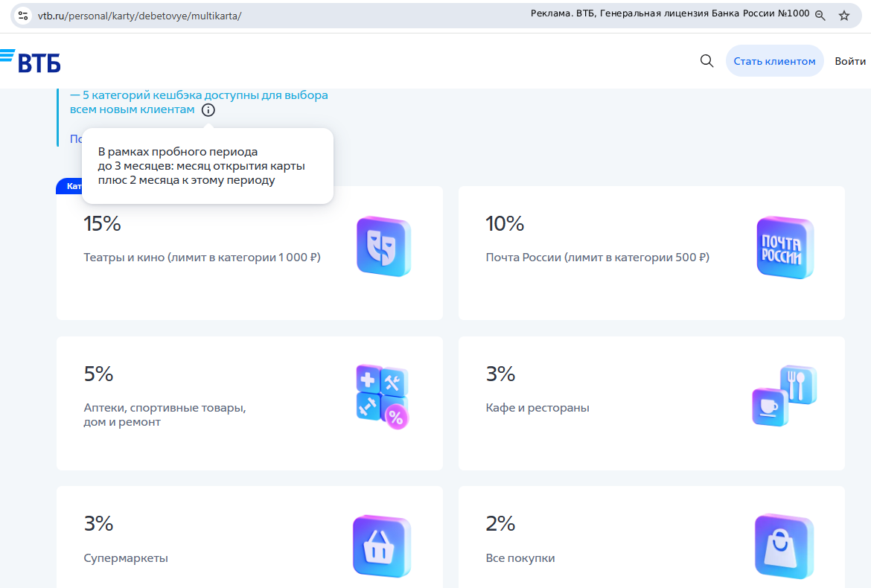Viewport: 871px width, 588px height.
Task: Select the 15% Театры и кино card
Action: [249, 252]
